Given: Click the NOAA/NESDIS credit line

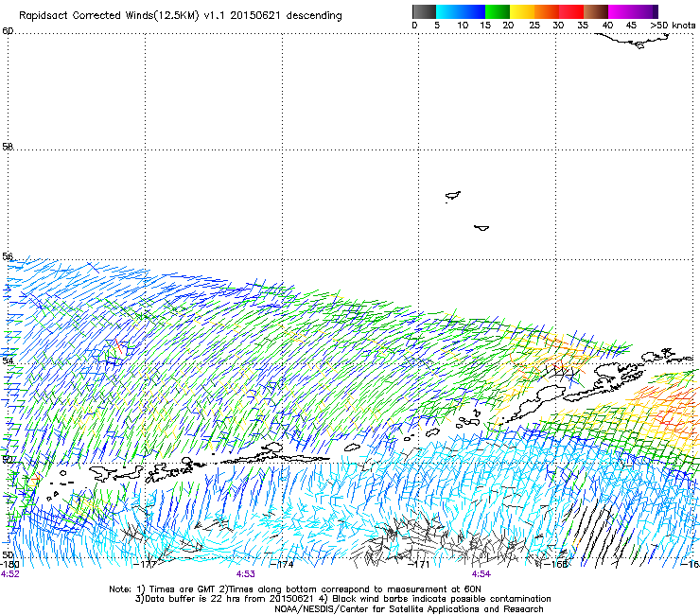Looking at the screenshot, I should pyautogui.click(x=409, y=609).
